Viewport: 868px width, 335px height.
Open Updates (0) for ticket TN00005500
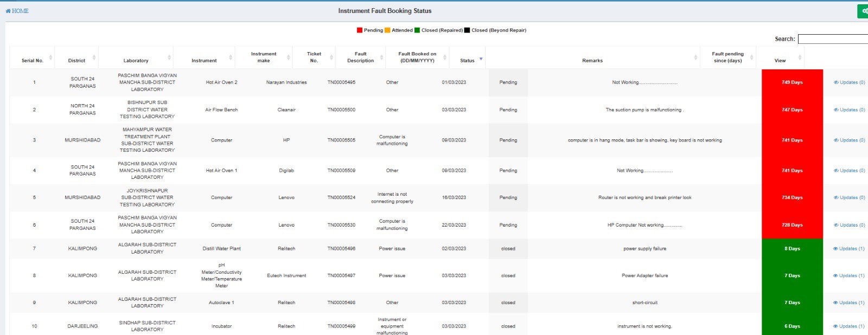click(850, 109)
